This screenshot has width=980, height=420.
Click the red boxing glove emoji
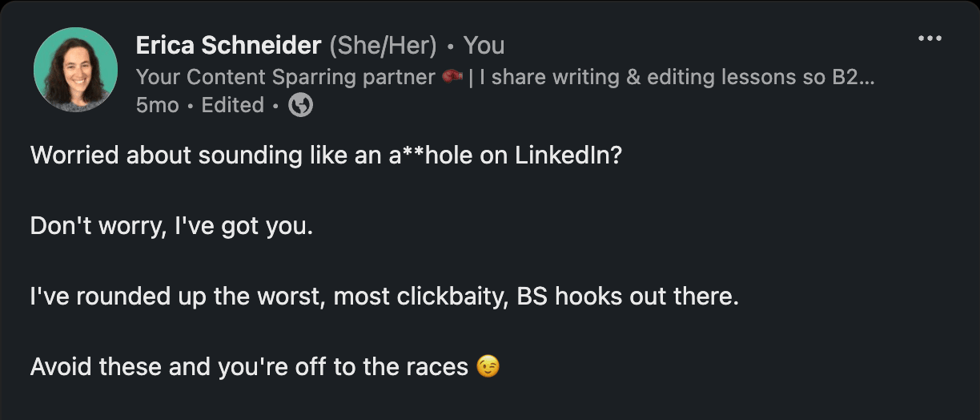click(x=452, y=76)
